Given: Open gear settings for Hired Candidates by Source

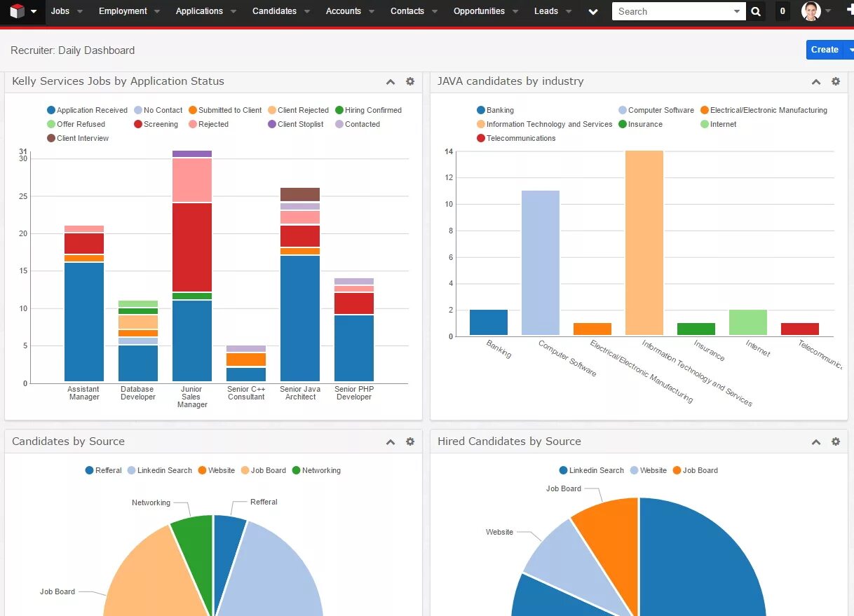Looking at the screenshot, I should tap(836, 442).
